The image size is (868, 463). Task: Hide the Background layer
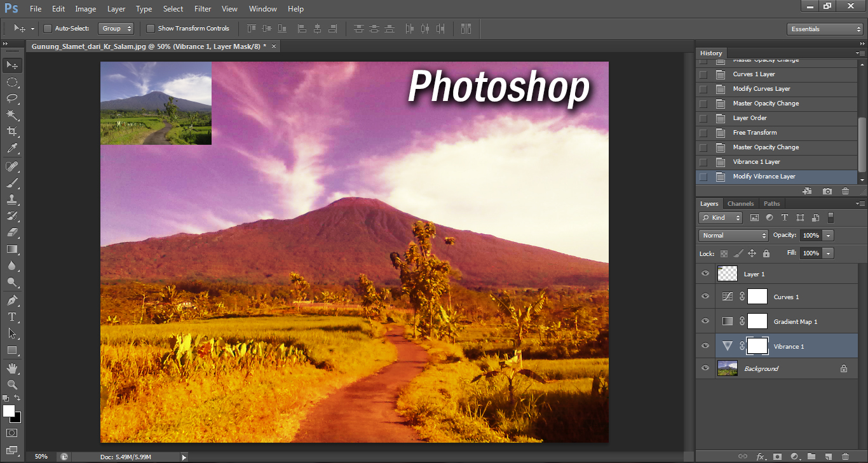point(705,368)
